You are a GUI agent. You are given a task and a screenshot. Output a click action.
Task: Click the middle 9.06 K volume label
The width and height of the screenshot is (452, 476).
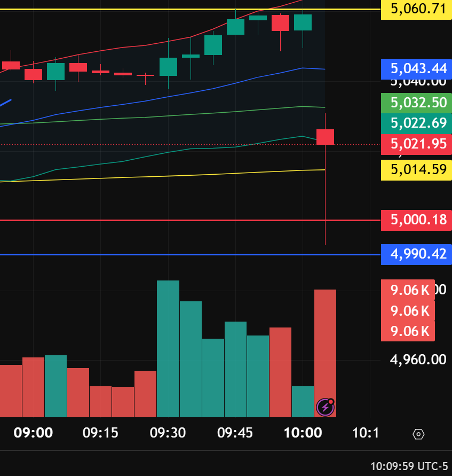[408, 311]
